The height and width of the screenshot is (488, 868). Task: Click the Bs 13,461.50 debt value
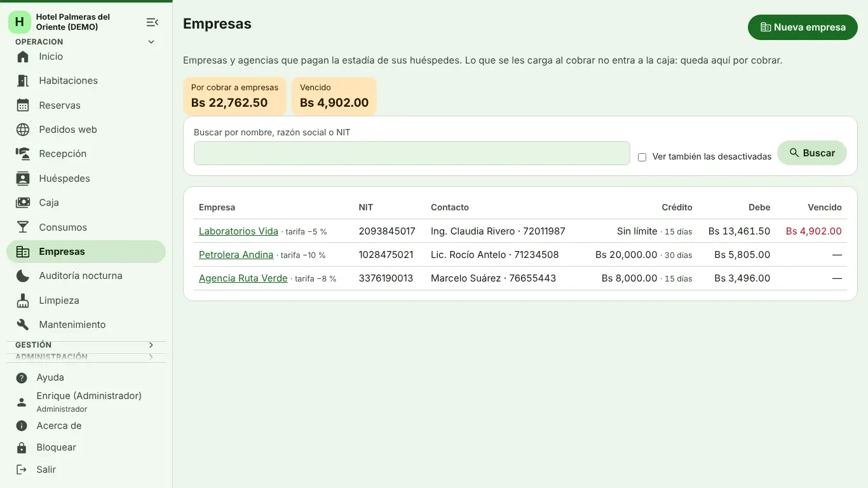739,231
